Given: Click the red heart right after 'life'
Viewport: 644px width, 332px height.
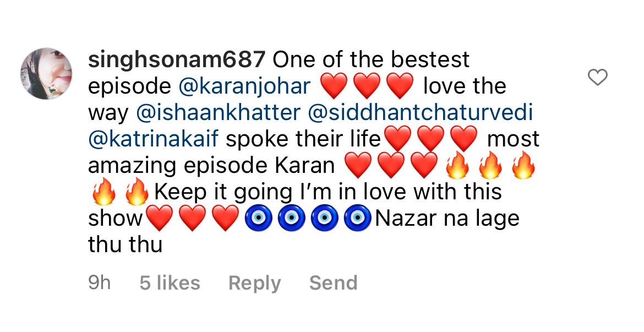Looking at the screenshot, I should [x=398, y=139].
